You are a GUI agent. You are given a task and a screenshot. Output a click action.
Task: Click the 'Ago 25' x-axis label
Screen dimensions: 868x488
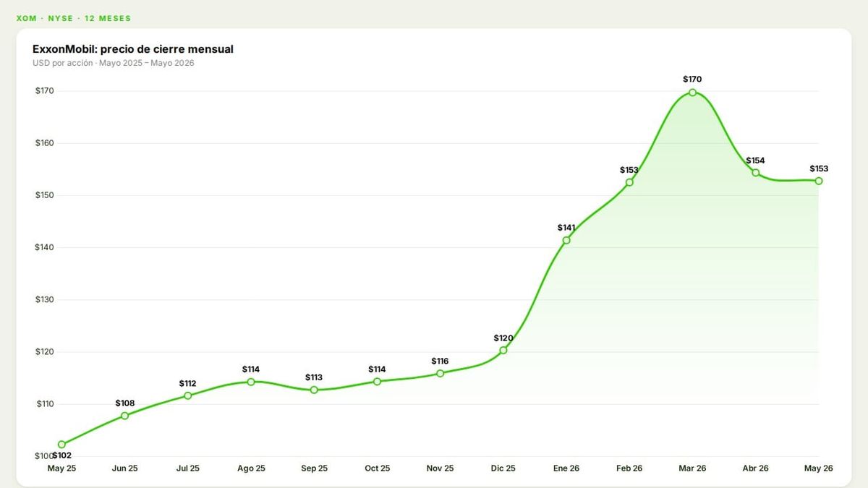pos(251,468)
